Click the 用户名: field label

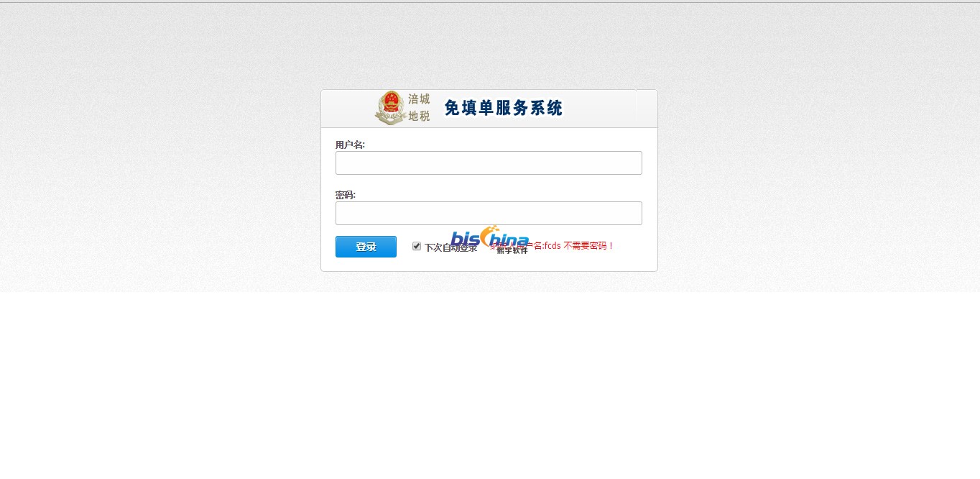coord(350,145)
